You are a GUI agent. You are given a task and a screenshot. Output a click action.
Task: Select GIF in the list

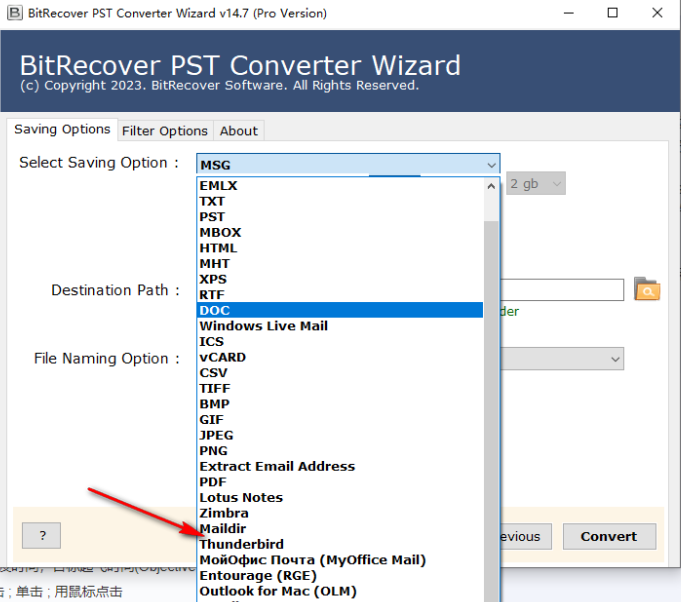340,420
